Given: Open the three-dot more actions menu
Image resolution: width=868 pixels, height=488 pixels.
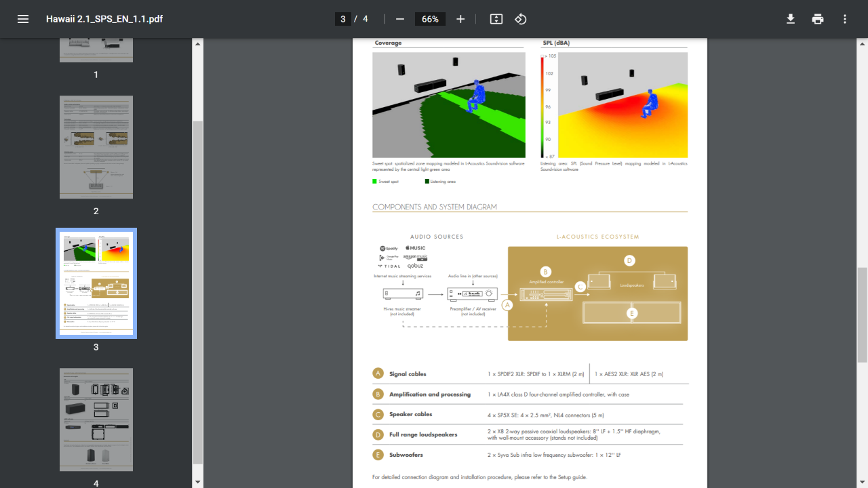Looking at the screenshot, I should click(x=845, y=19).
